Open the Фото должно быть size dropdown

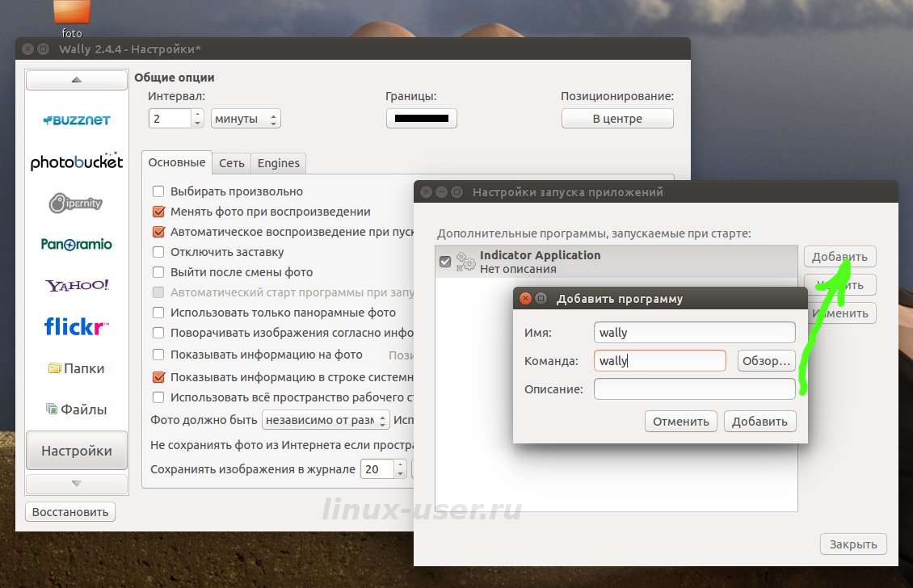[326, 420]
